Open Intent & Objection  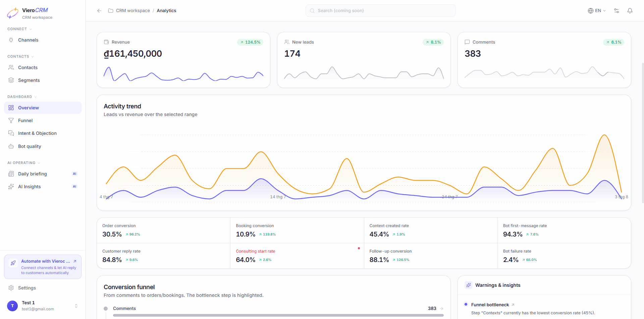click(x=43, y=133)
